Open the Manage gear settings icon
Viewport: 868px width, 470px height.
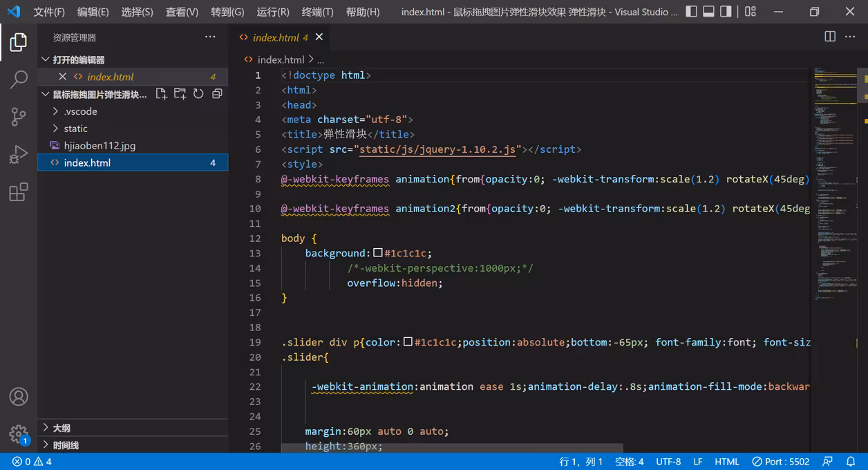[19, 434]
